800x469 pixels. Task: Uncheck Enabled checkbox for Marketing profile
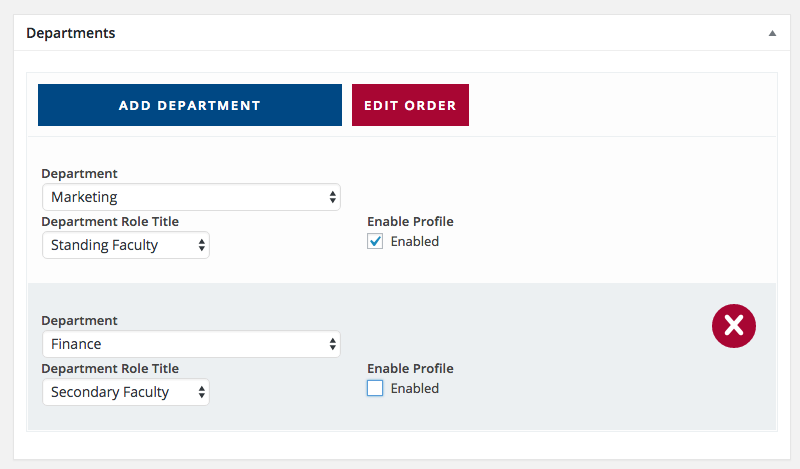click(375, 241)
